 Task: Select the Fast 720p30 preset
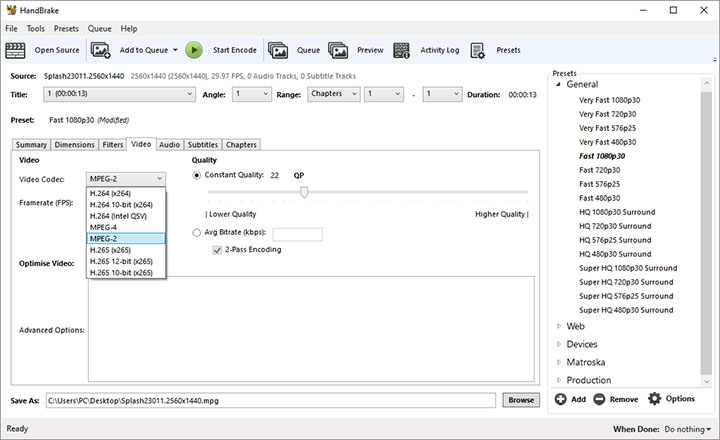pos(600,170)
